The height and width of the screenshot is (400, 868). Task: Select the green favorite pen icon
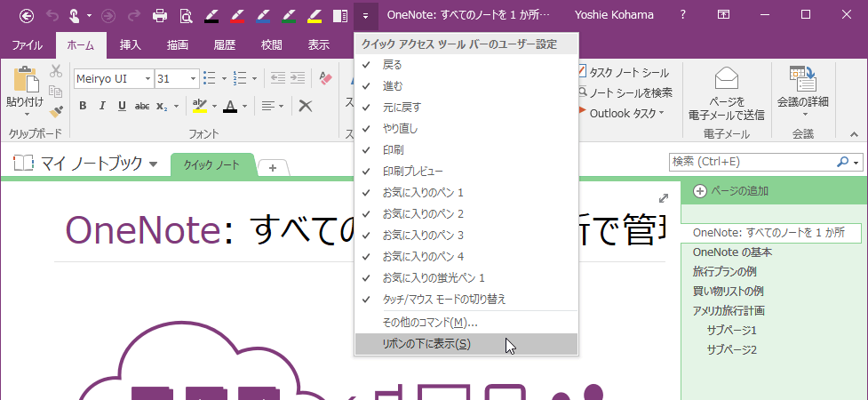(289, 15)
